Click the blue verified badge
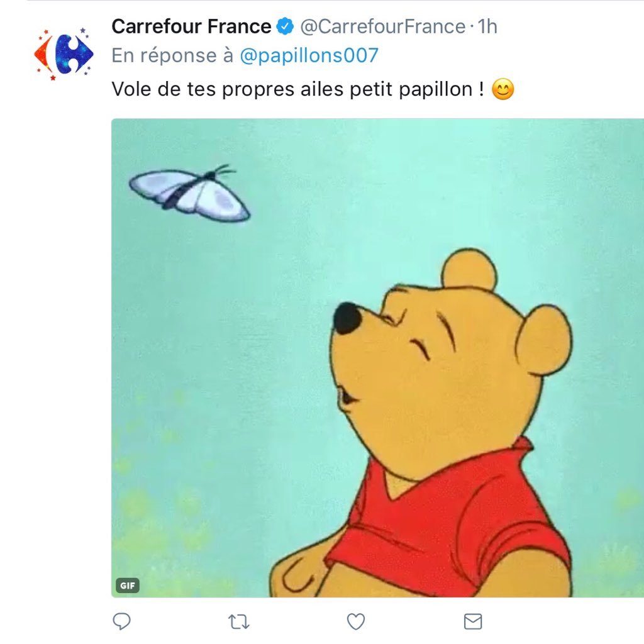Image resolution: width=644 pixels, height=644 pixels. pos(285,26)
